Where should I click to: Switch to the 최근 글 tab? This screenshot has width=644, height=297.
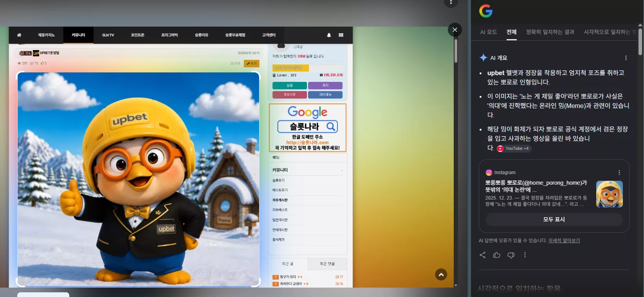[x=288, y=264]
